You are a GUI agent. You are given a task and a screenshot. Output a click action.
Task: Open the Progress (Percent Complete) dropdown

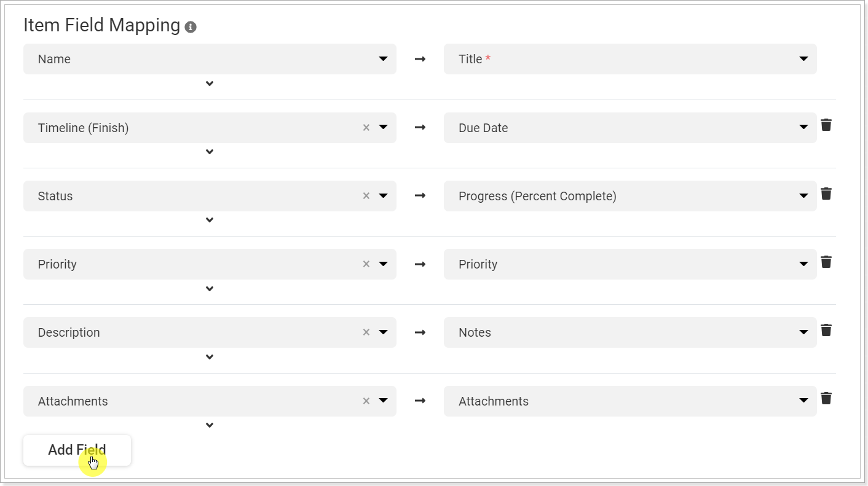[x=803, y=195]
